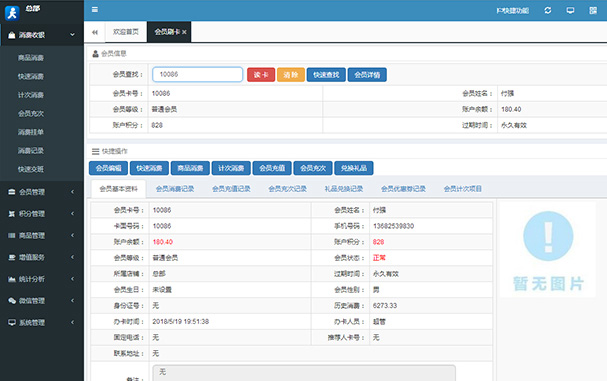The height and width of the screenshot is (381, 607).
Task: Click the 会员充值 quick action button
Action: (x=272, y=168)
